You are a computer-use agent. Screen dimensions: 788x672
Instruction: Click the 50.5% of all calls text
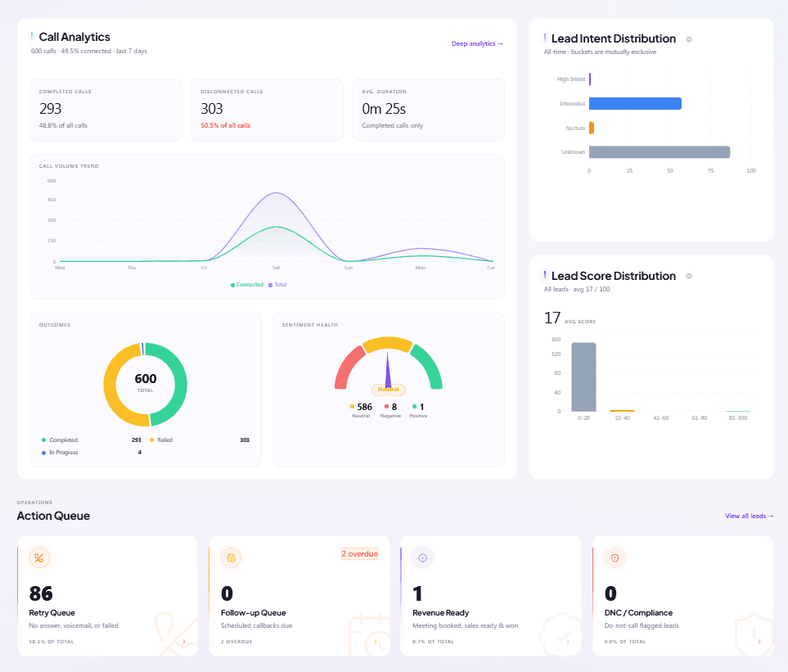point(226,126)
